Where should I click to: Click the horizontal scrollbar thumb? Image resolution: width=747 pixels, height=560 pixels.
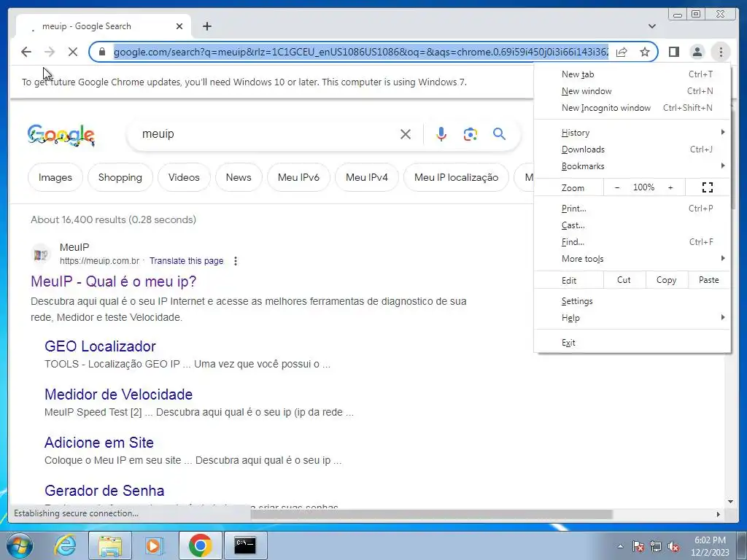pos(431,514)
